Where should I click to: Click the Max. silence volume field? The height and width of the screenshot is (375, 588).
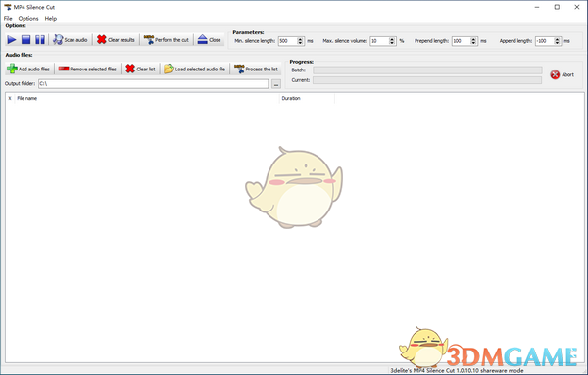tap(379, 41)
